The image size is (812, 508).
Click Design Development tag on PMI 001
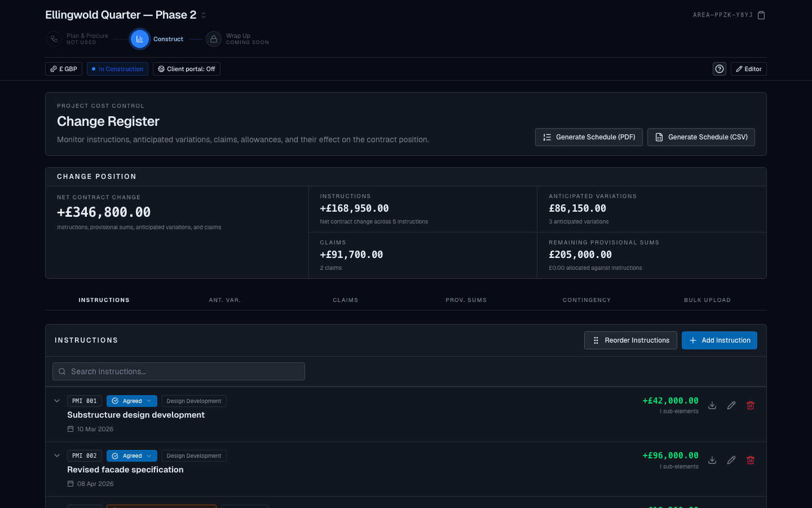tap(194, 401)
